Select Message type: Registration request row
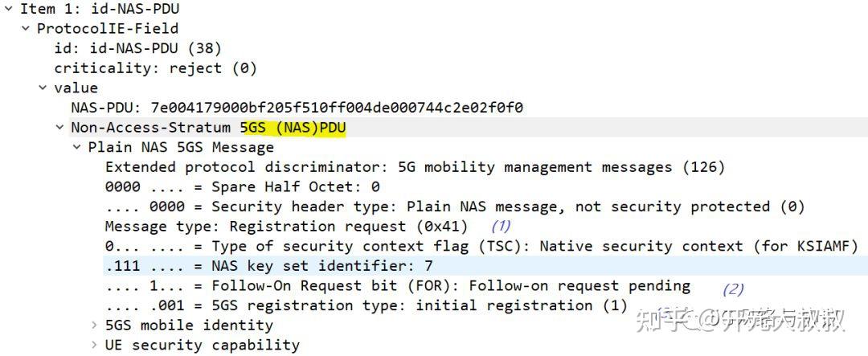 (286, 227)
